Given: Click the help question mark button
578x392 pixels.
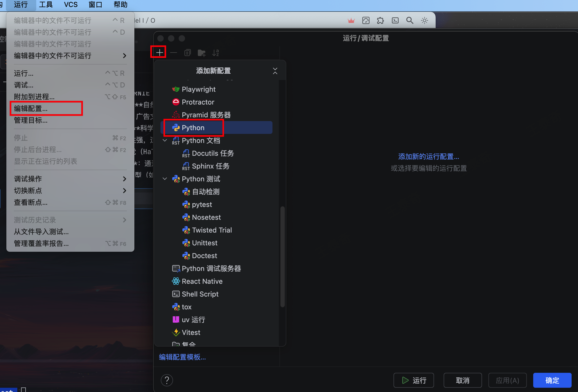Looking at the screenshot, I should pyautogui.click(x=167, y=380).
